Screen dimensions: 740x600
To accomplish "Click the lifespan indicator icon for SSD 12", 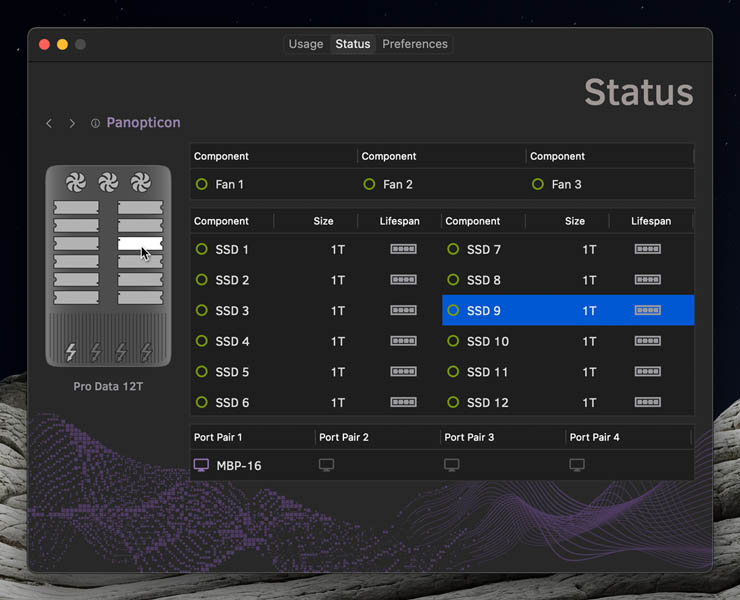I will pos(647,402).
